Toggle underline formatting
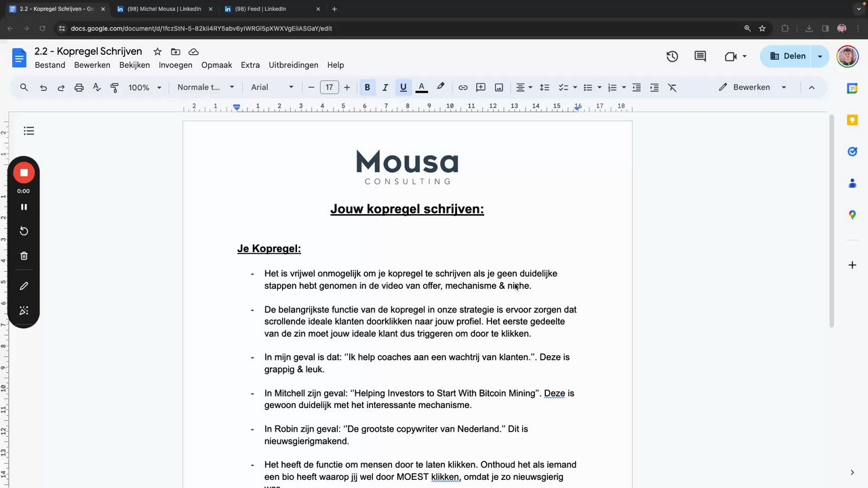 (x=403, y=87)
